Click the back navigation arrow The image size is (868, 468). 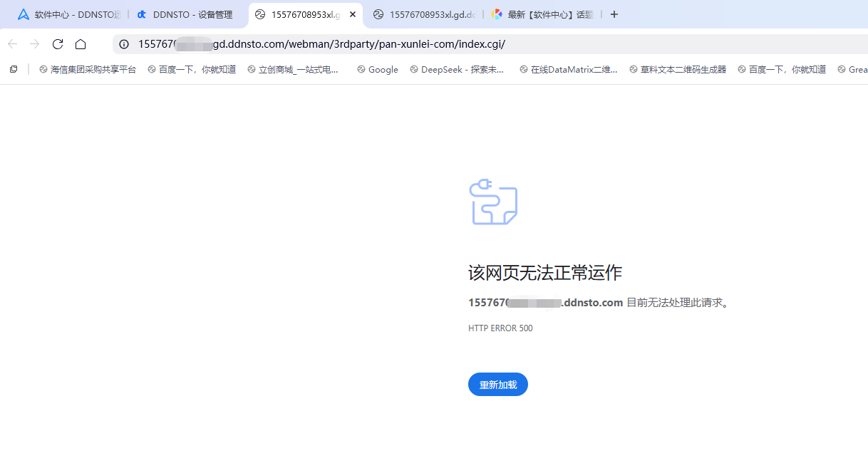pos(12,44)
